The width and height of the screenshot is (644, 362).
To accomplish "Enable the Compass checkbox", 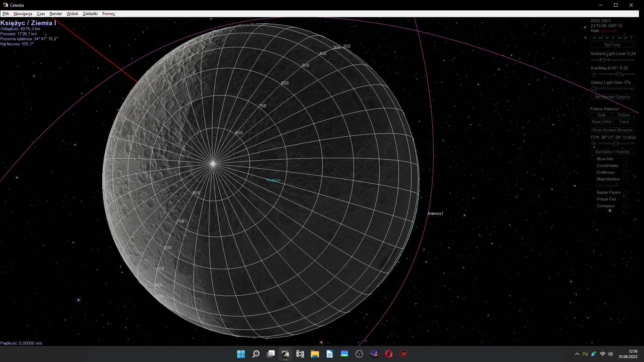I will pyautogui.click(x=626, y=206).
